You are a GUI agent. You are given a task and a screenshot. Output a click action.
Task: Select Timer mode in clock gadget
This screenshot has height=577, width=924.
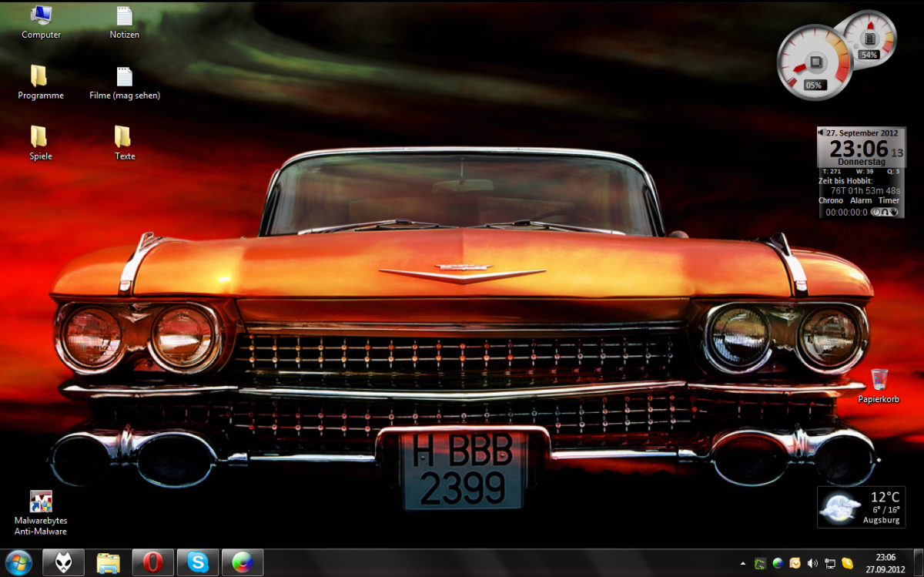(889, 200)
